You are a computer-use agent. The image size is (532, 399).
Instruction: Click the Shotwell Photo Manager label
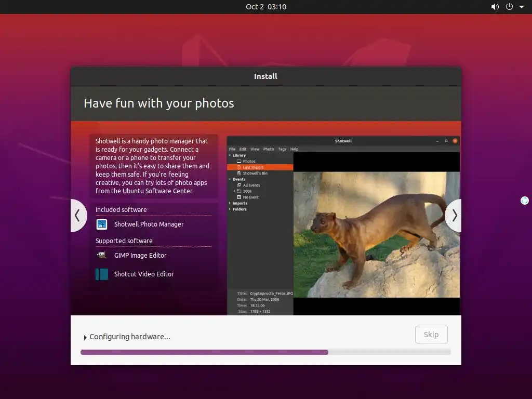pyautogui.click(x=149, y=224)
